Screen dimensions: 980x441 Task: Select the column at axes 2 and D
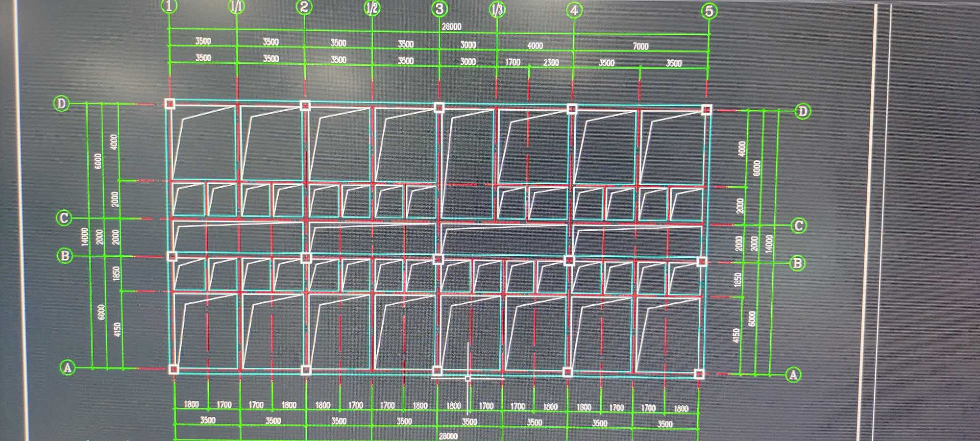pos(305,105)
